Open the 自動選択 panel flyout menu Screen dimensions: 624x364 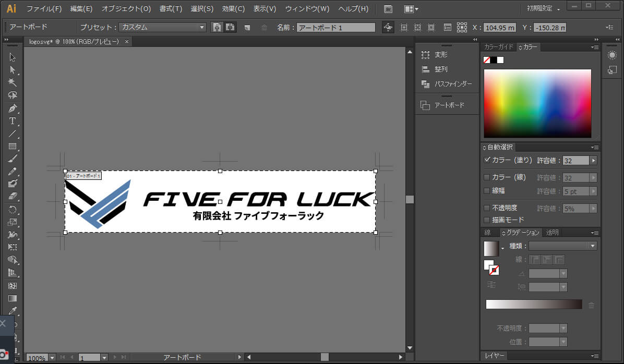[x=595, y=147]
